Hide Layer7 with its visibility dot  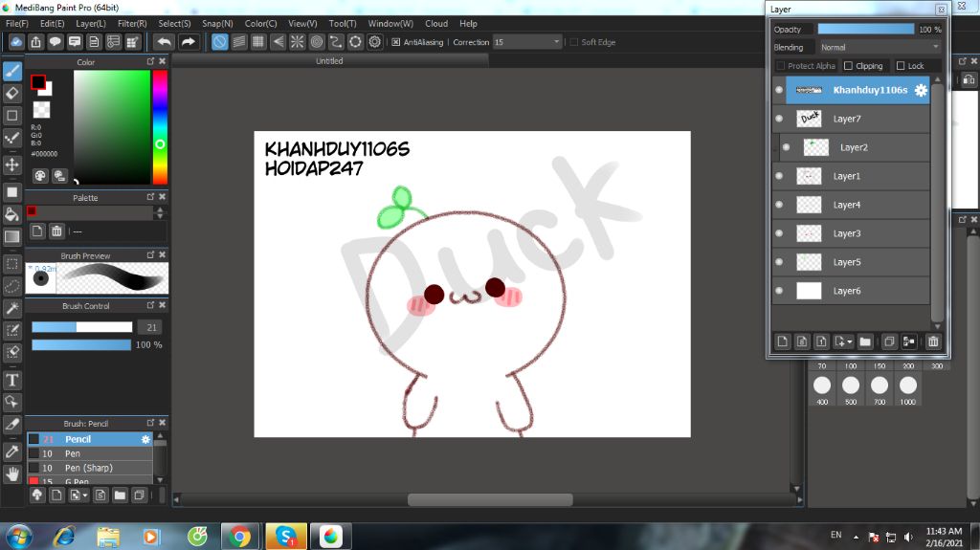click(779, 119)
